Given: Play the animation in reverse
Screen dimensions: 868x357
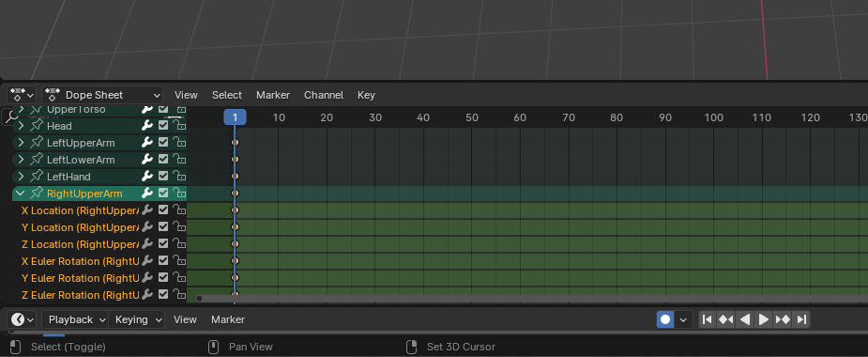Looking at the screenshot, I should coord(744,319).
